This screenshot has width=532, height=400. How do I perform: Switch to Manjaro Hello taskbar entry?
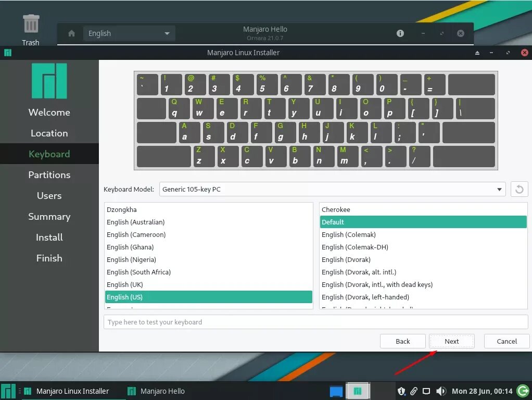(156, 391)
